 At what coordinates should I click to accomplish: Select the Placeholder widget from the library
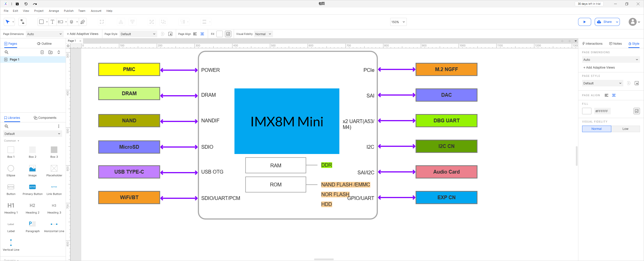pyautogui.click(x=54, y=171)
